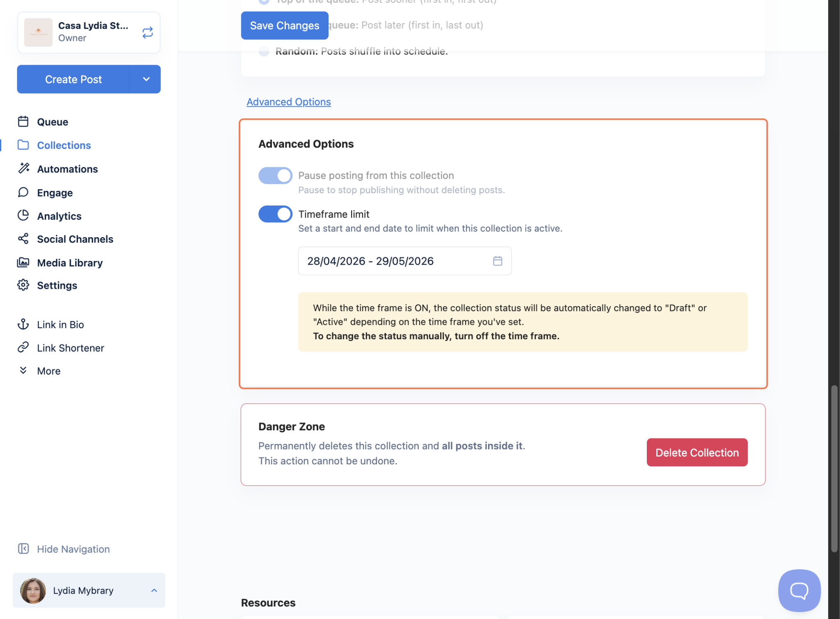
Task: Open the Create Post dropdown arrow
Action: pyautogui.click(x=146, y=79)
